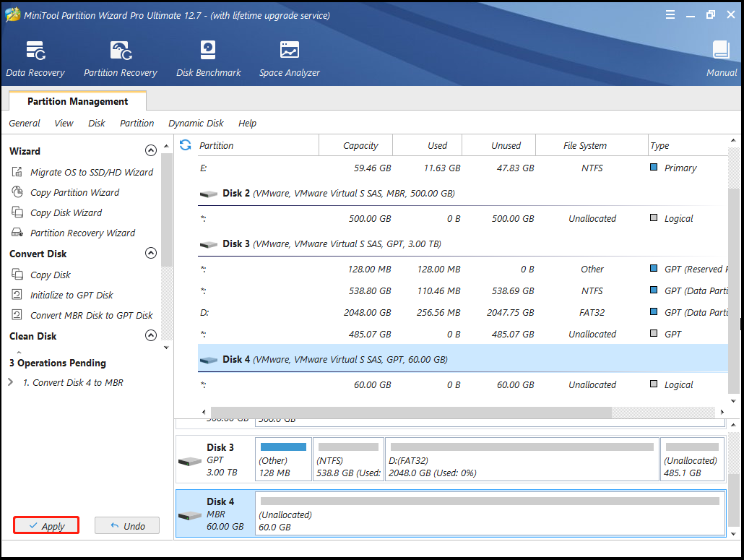Click the Copy Partition Wizard icon
The image size is (744, 560).
tap(17, 192)
